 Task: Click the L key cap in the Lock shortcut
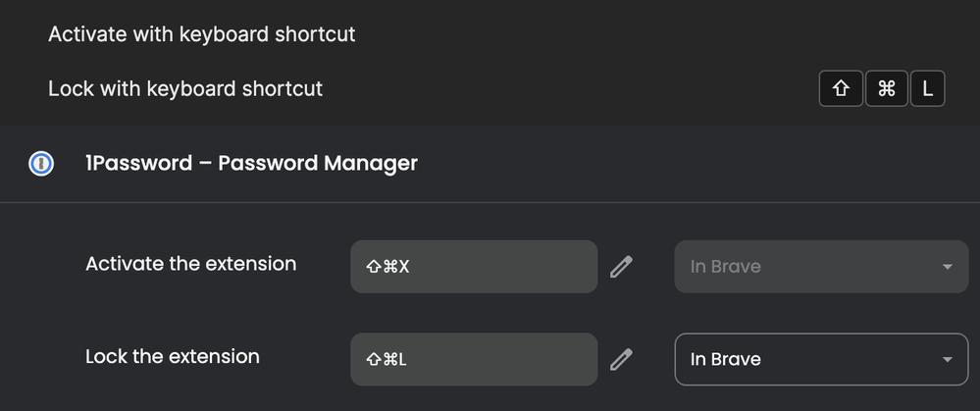tap(927, 89)
